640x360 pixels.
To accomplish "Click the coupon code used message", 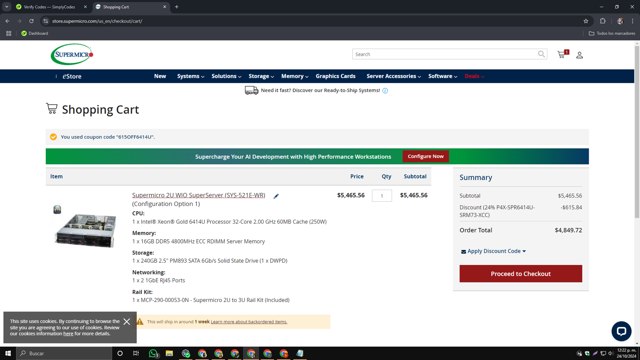I will pyautogui.click(x=107, y=137).
